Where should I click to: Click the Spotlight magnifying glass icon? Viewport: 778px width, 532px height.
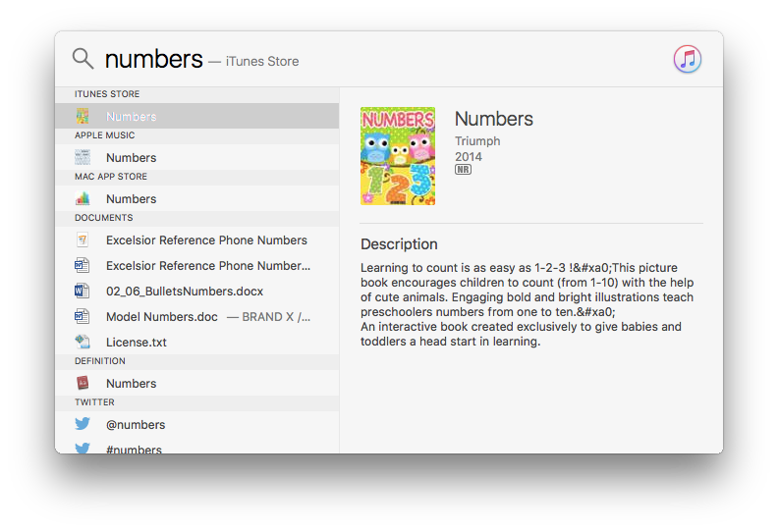pos(83,59)
